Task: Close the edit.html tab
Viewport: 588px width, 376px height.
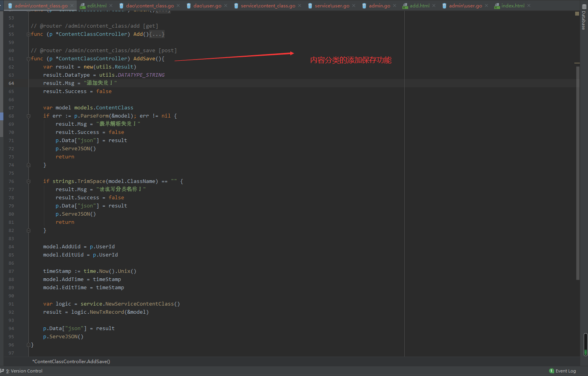Action: [111, 6]
